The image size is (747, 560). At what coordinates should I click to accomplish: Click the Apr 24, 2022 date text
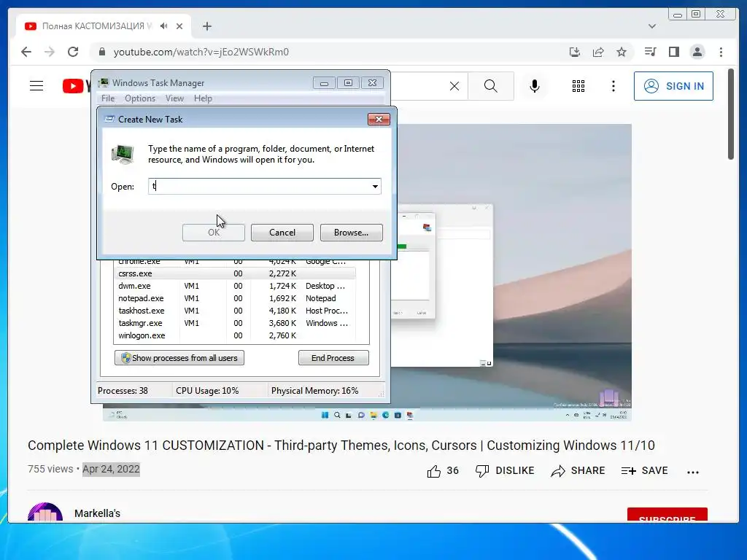(x=111, y=469)
